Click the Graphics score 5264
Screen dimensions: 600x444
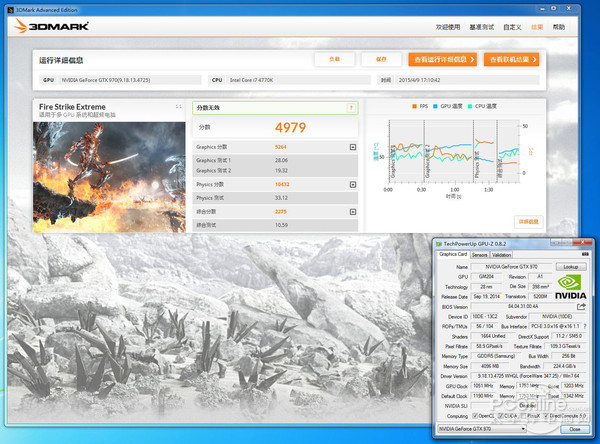click(x=280, y=147)
